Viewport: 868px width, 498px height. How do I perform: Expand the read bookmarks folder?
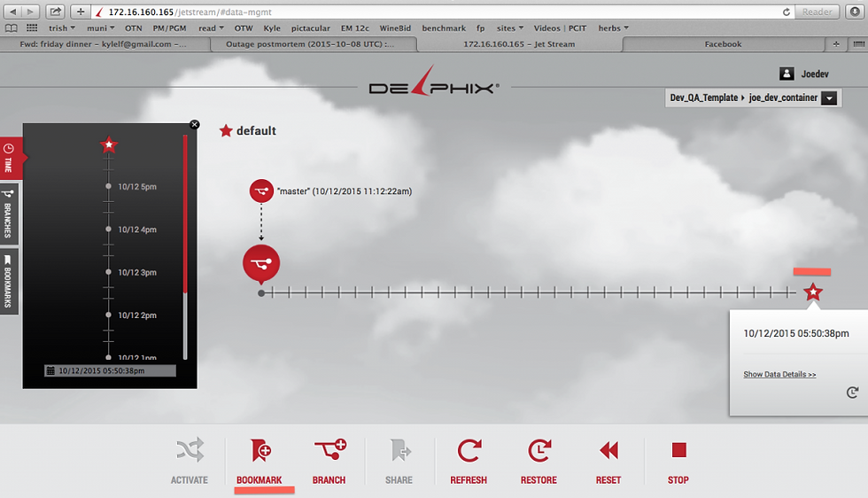tap(211, 28)
